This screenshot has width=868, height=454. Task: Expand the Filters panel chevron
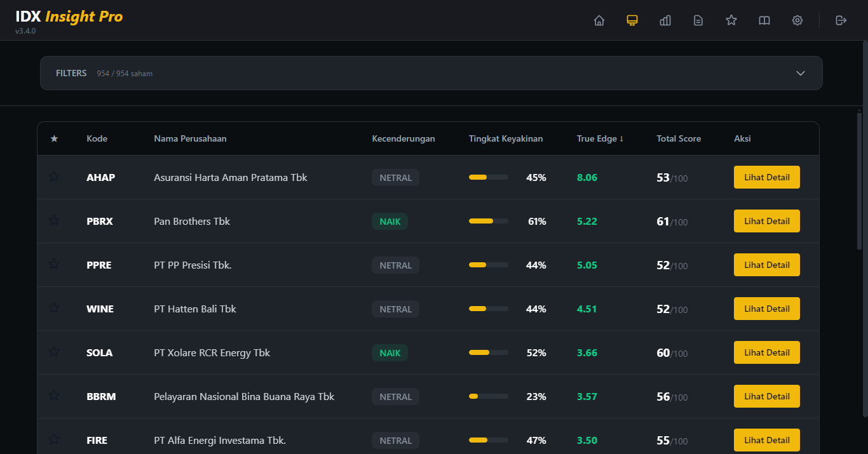pyautogui.click(x=801, y=73)
